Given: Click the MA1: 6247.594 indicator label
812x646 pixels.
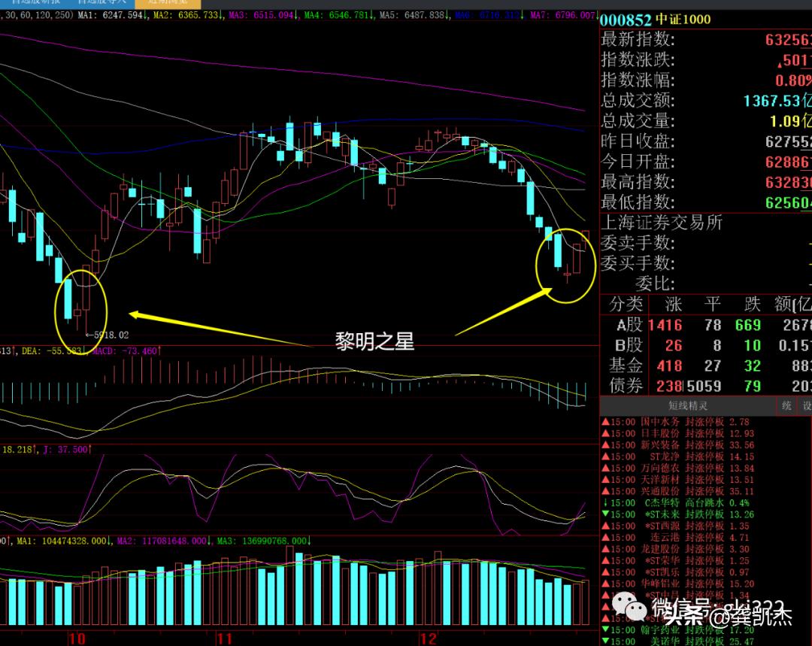Looking at the screenshot, I should pyautogui.click(x=112, y=15).
